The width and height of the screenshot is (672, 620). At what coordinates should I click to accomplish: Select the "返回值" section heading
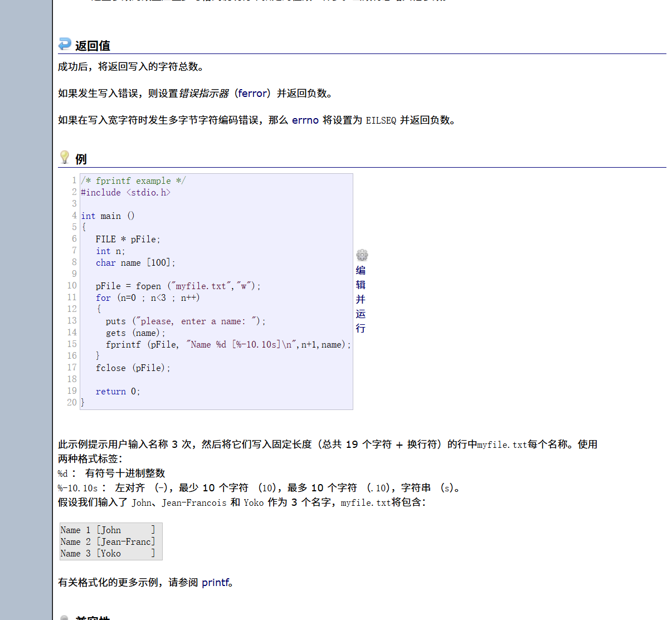92,46
